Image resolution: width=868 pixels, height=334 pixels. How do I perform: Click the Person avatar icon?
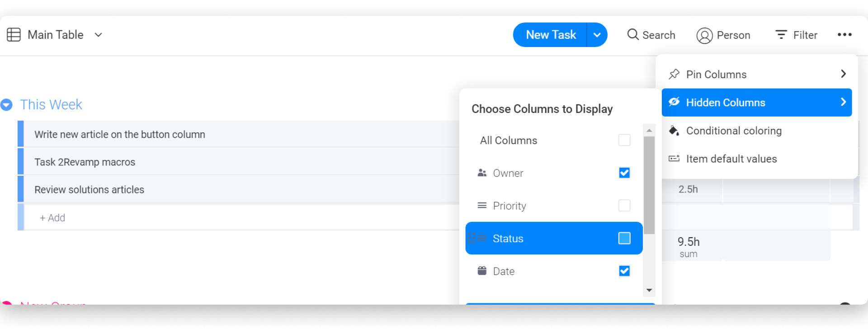pos(704,35)
